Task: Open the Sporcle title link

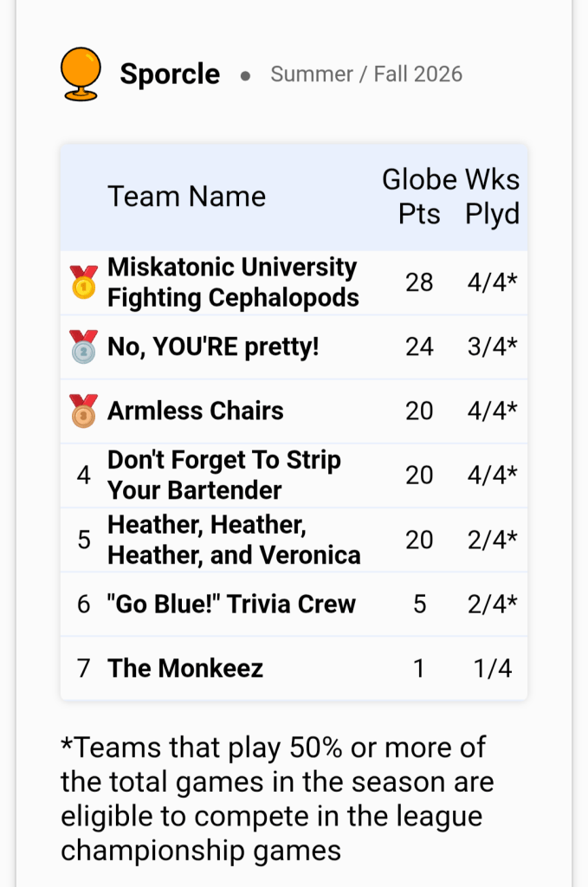Action: click(170, 74)
